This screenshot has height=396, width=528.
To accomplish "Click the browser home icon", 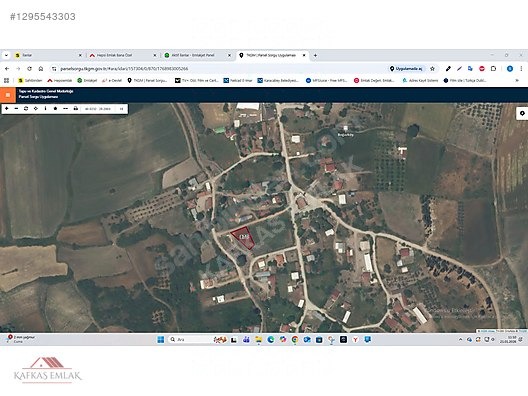I will click(x=41, y=69).
